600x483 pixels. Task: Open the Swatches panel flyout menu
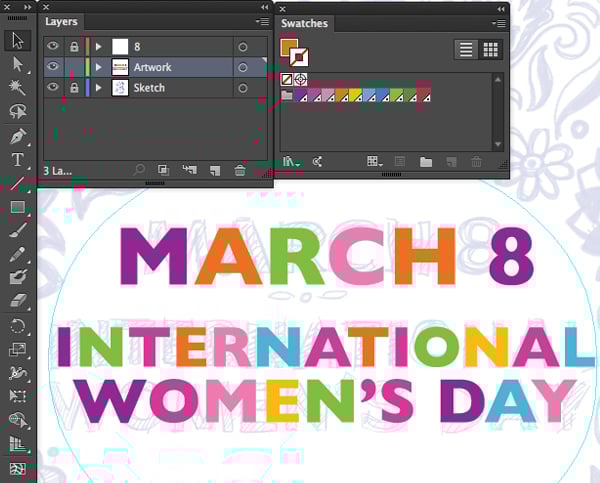tap(497, 23)
